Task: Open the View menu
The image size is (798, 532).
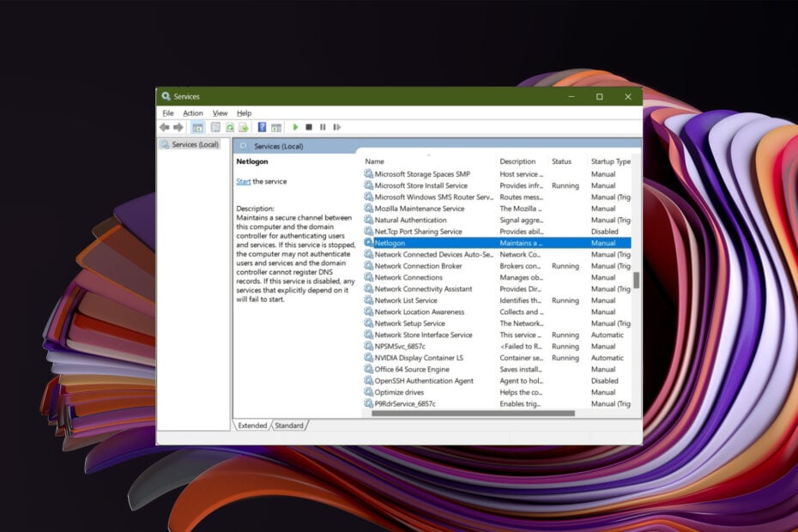Action: [x=219, y=112]
